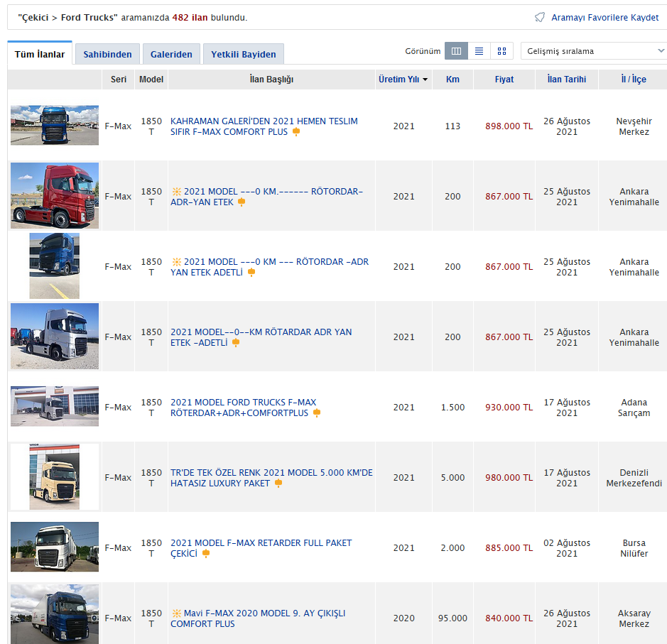Image resolution: width=667 pixels, height=644 pixels.
Task: Click the red F-Max truck thumbnail
Action: click(55, 196)
